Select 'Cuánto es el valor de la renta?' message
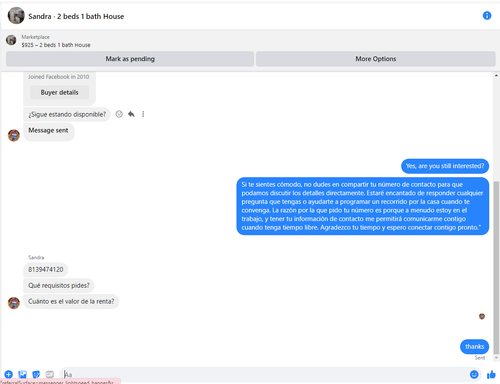 pyautogui.click(x=71, y=301)
